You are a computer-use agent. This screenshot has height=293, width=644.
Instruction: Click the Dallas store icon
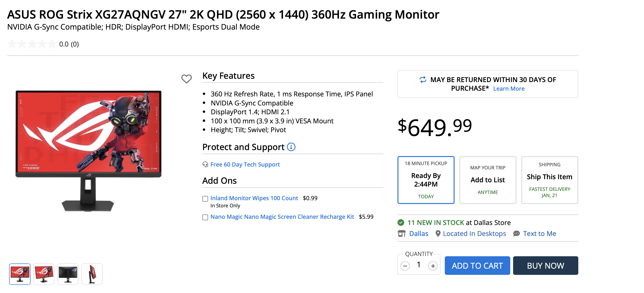click(402, 234)
